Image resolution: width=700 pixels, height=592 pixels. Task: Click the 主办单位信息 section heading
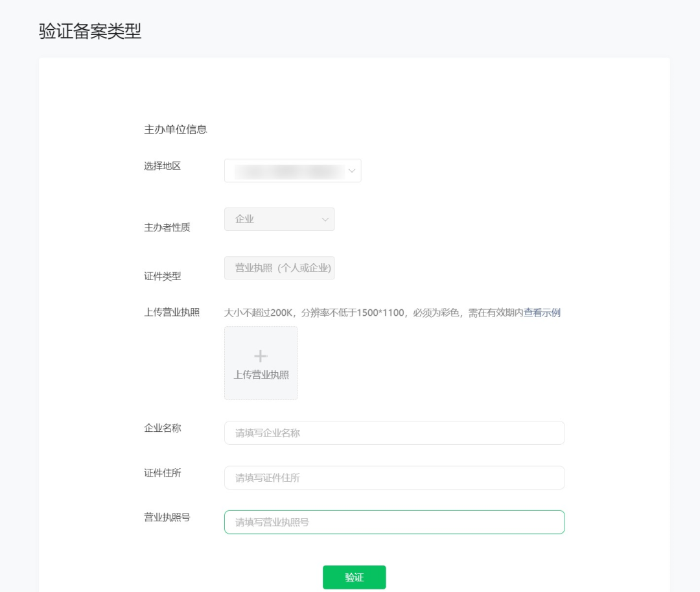pos(175,129)
